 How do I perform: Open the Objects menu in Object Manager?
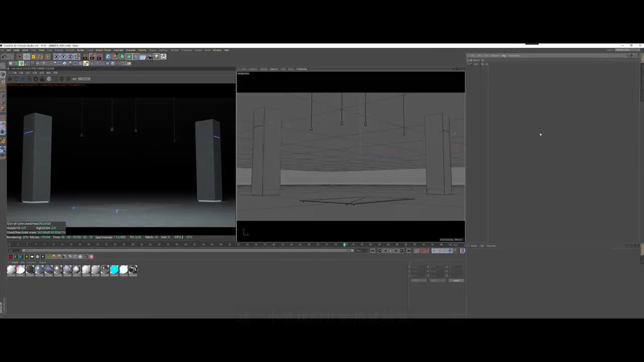[495, 55]
